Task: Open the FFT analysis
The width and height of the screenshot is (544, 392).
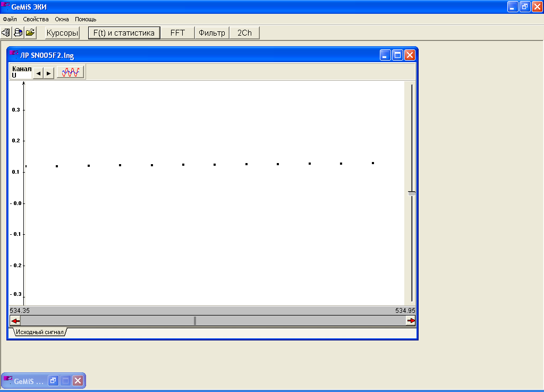Action: click(x=177, y=33)
